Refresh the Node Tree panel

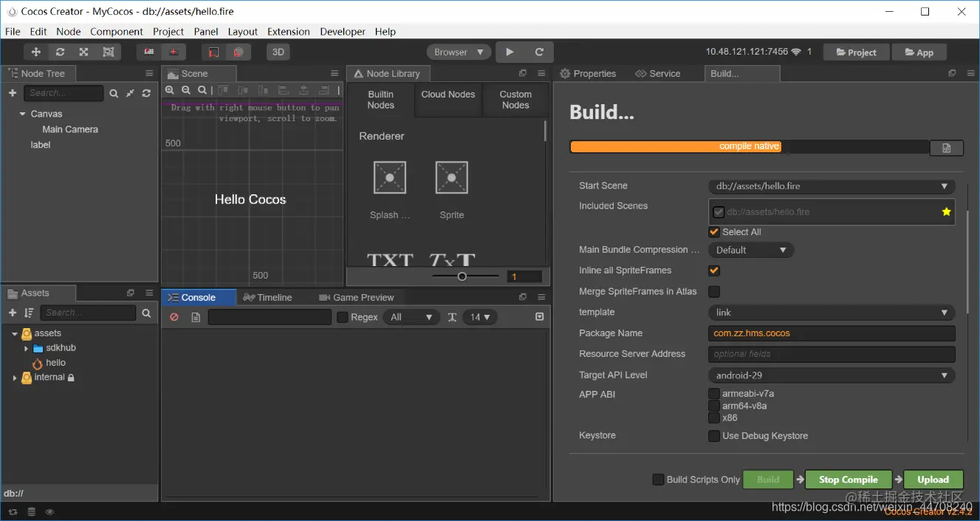146,93
